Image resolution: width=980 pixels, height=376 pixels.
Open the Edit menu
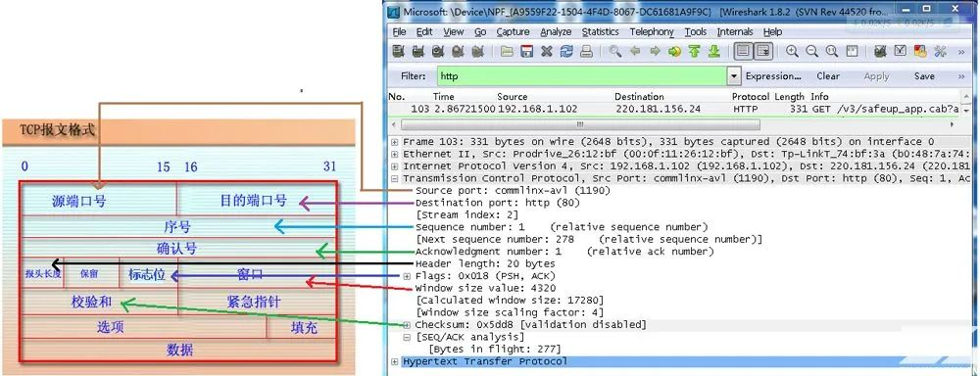424,32
